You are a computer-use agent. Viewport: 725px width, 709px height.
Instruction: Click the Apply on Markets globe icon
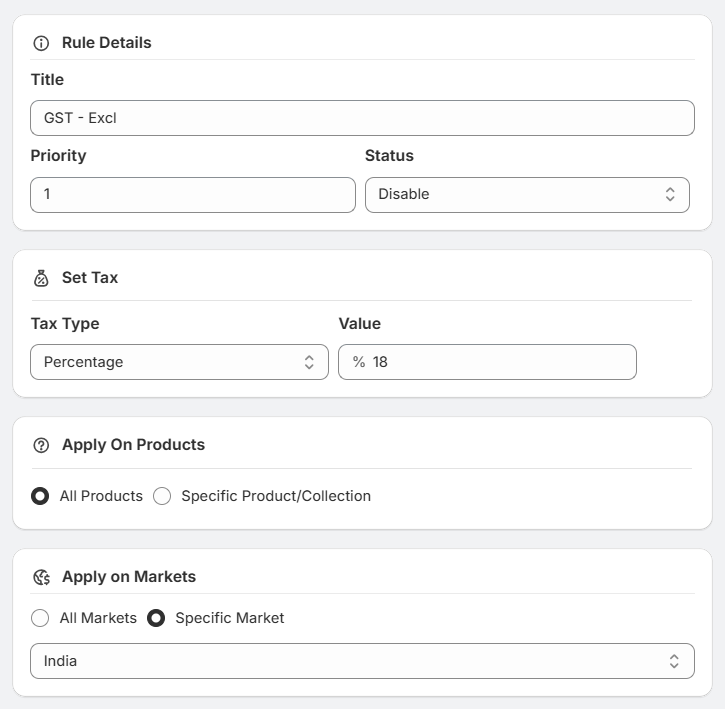(x=41, y=577)
